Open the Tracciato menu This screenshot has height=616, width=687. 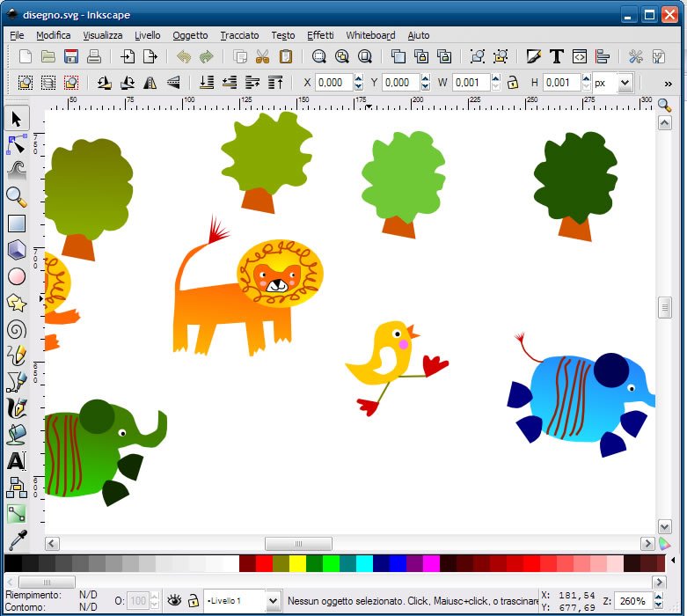point(239,35)
